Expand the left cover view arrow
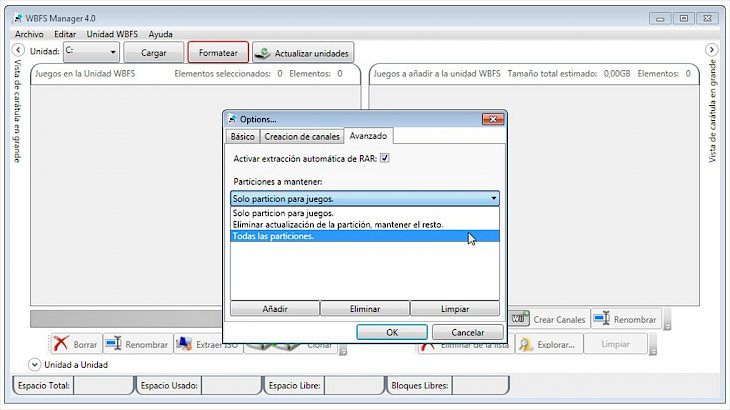Screen dimensions: 730x410 coord(18,50)
